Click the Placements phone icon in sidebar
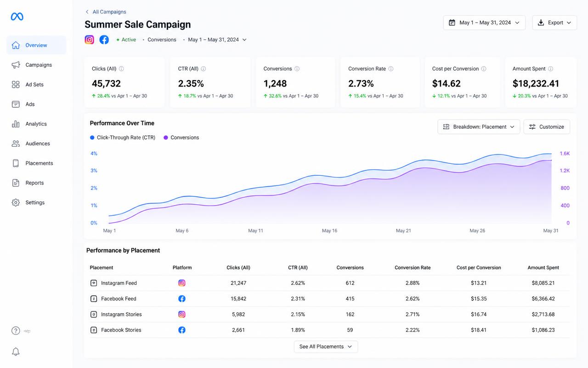The width and height of the screenshot is (588, 368). 16,163
